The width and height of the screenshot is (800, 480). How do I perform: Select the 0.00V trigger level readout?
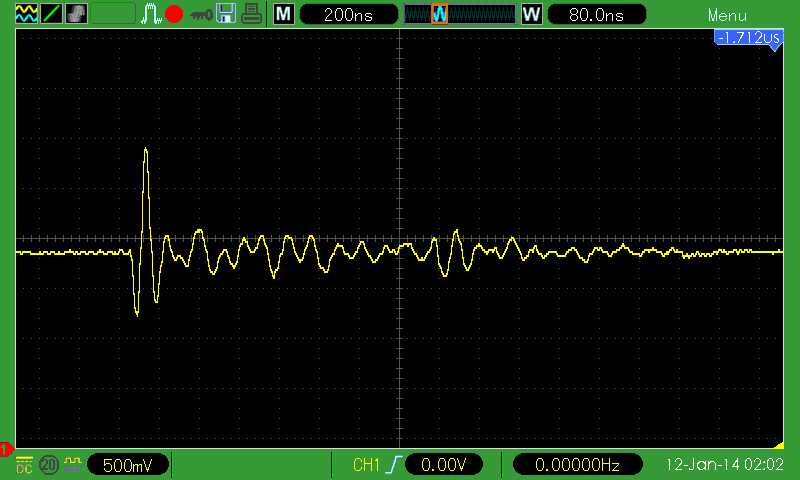[443, 465]
